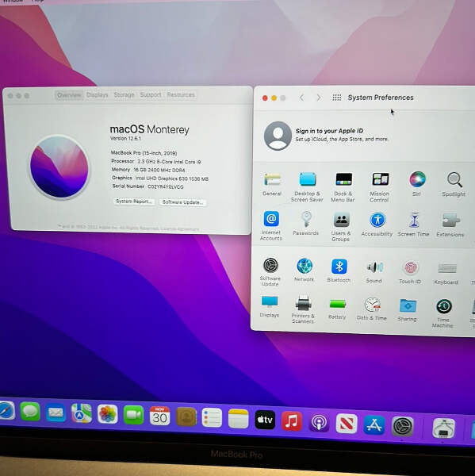Switch to the Displays tab in About This Mac
Viewport: 475px width, 476px height.
(x=97, y=95)
